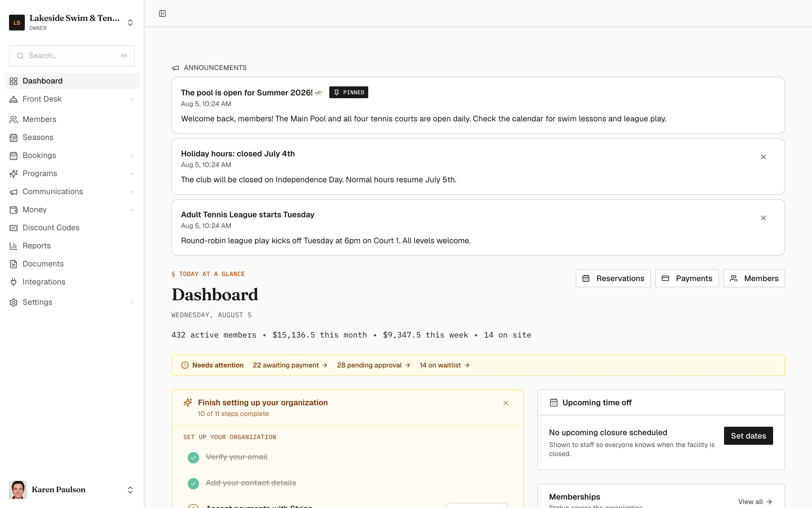Click the Front Desk bell icon
The height and width of the screenshot is (508, 812).
[x=14, y=99]
